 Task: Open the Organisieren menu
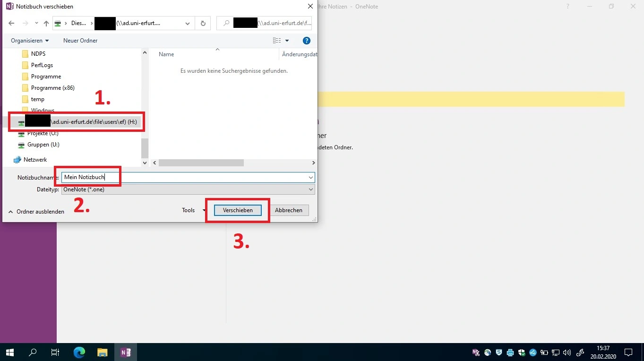click(30, 41)
